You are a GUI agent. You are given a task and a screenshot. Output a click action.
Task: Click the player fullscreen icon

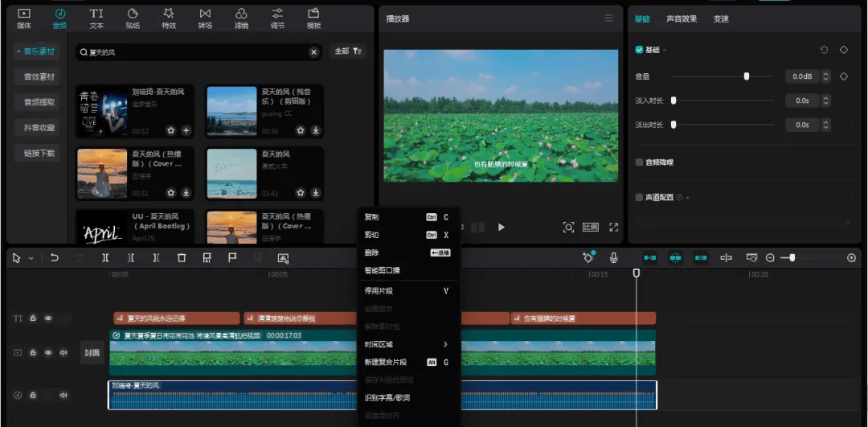(613, 227)
